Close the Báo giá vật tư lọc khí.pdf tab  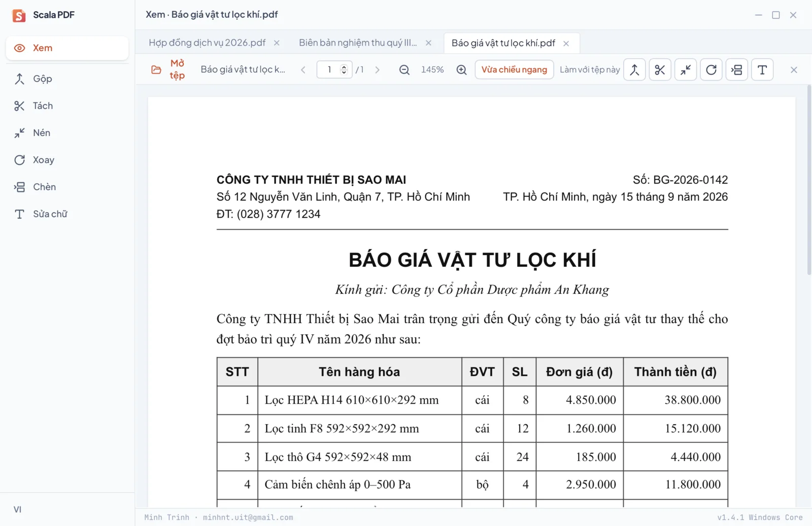[566, 44]
